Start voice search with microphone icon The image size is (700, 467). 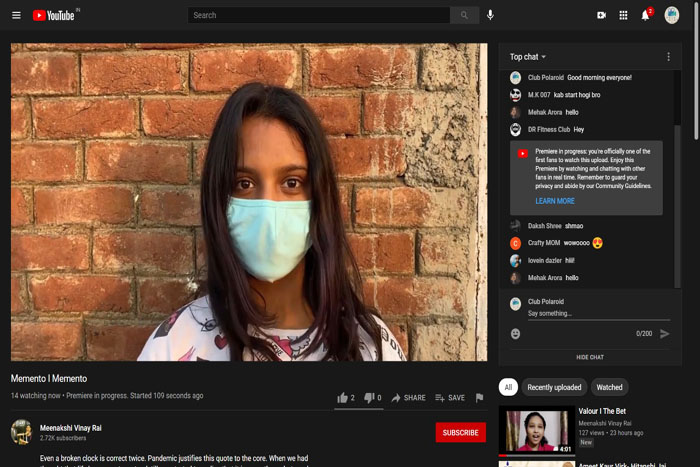coord(490,16)
